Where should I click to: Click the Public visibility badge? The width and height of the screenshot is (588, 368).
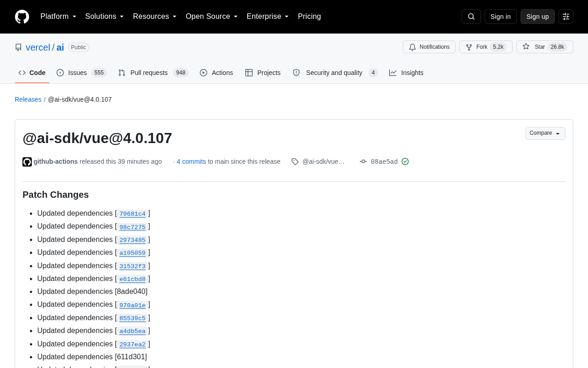click(x=79, y=47)
